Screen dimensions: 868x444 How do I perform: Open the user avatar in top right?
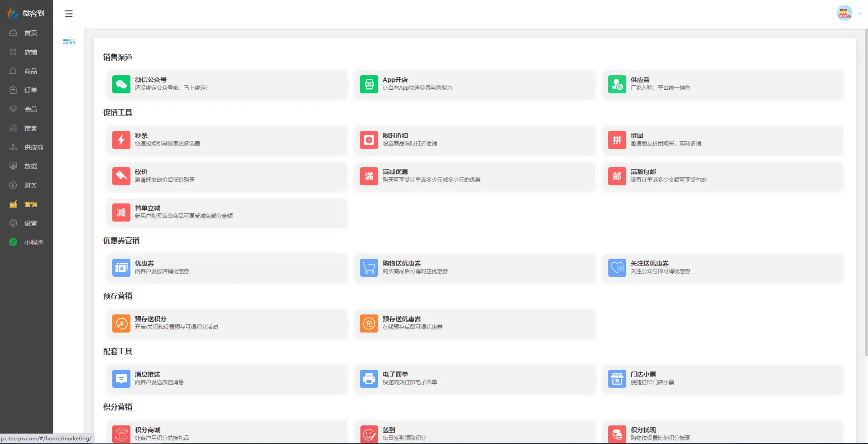coord(844,13)
